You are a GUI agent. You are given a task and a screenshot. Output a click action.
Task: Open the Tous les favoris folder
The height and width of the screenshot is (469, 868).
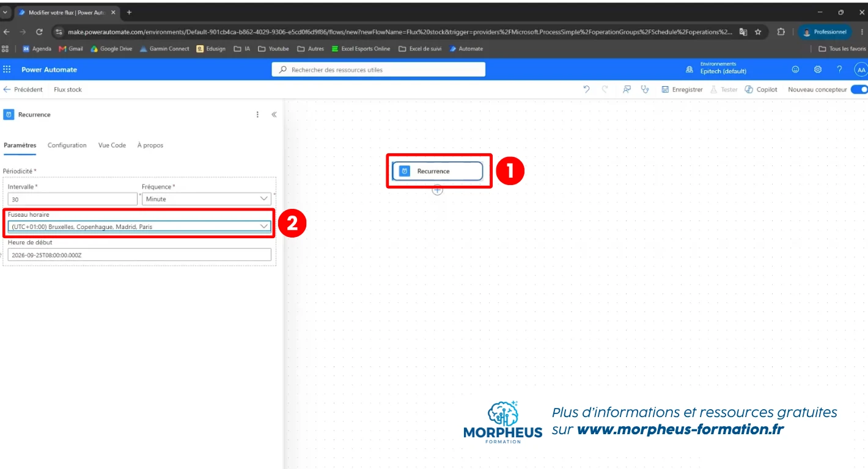pos(842,49)
